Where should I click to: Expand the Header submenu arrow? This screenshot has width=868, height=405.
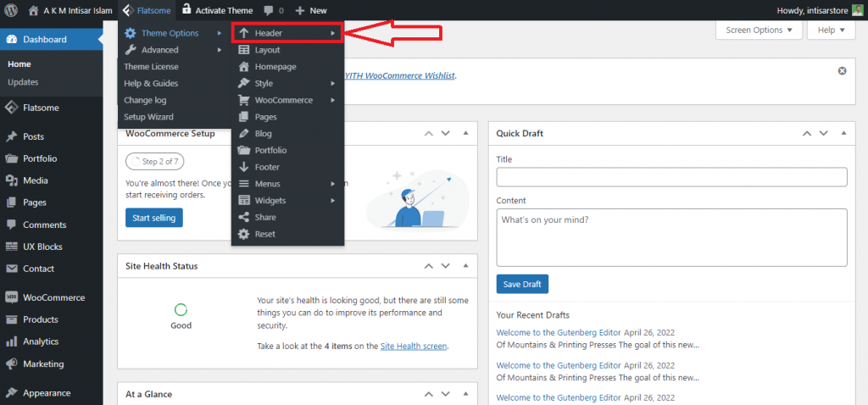[332, 33]
